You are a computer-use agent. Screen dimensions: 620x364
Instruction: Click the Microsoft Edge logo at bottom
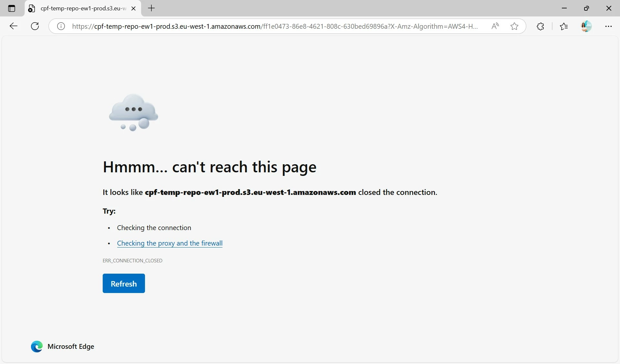click(x=37, y=346)
